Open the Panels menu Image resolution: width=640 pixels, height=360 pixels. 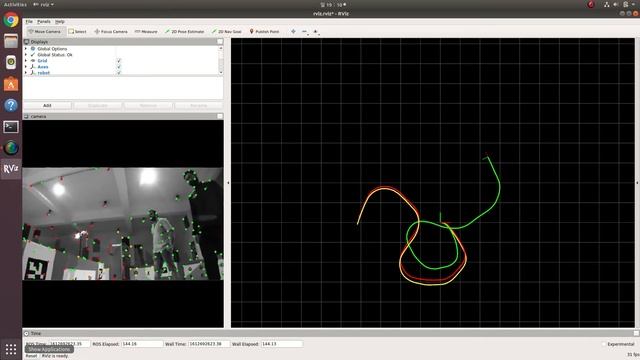pos(44,22)
